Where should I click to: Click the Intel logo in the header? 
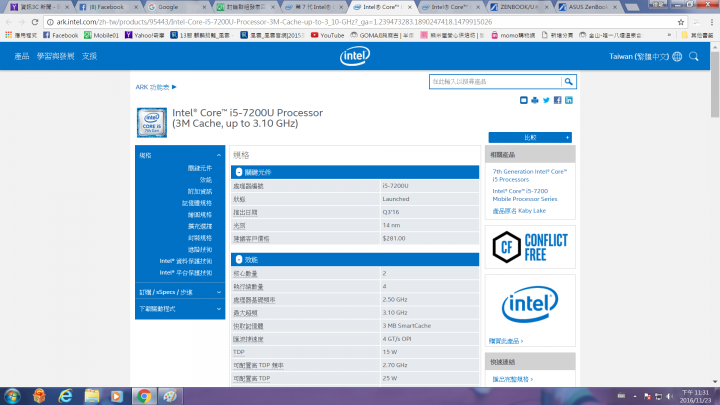(355, 56)
